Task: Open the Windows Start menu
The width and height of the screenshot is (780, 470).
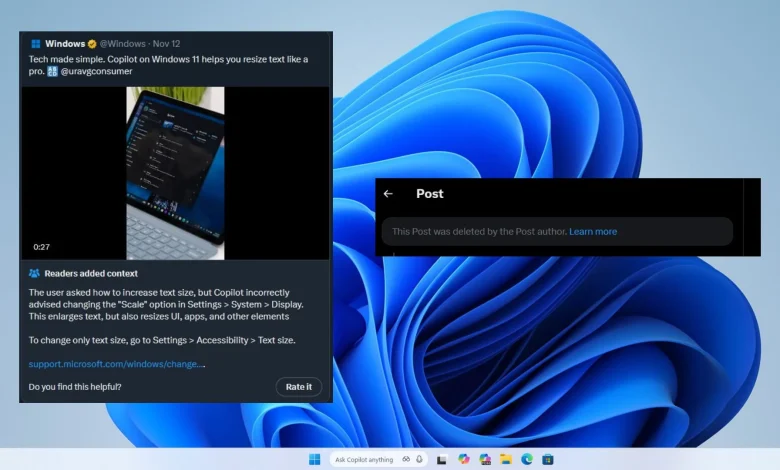Action: click(x=314, y=459)
